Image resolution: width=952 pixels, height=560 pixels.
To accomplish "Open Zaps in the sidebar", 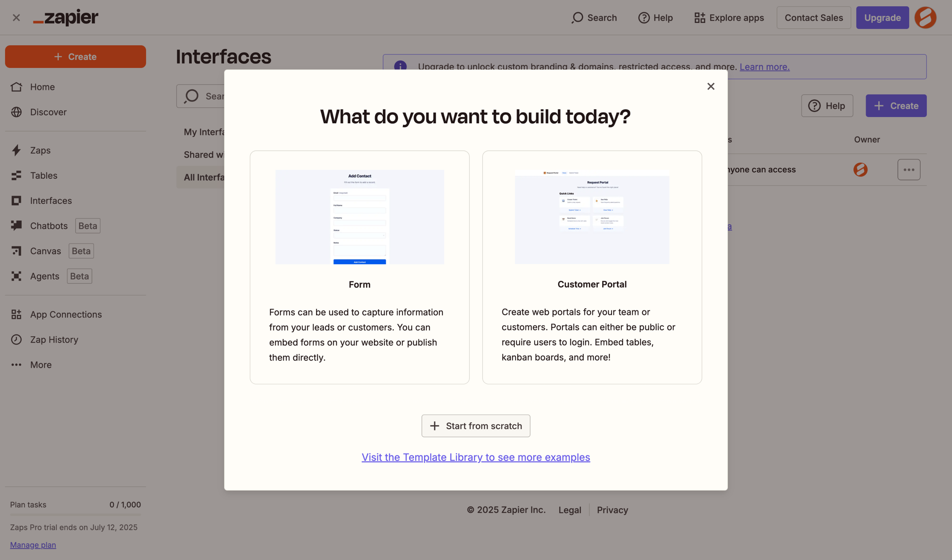I will pos(75,150).
